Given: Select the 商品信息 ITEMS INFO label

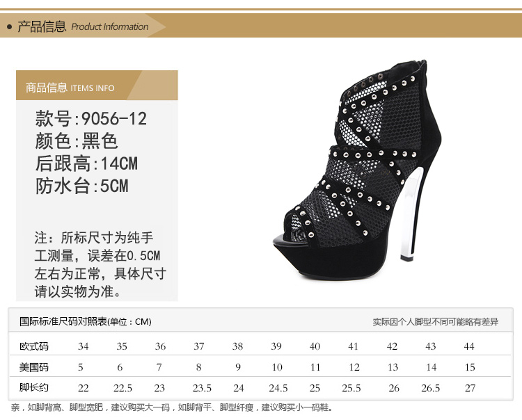Looking at the screenshot, I should (x=70, y=88).
